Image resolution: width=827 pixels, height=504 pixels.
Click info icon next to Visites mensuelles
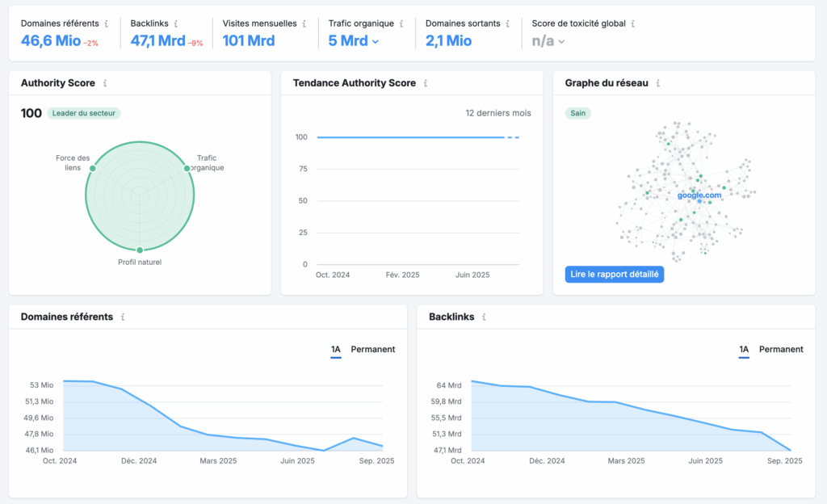[304, 24]
